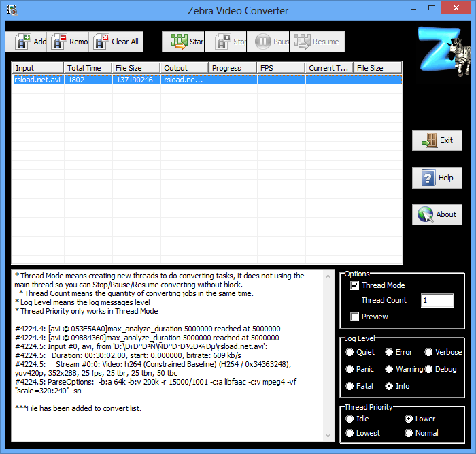Click the 'File has been added' log message
Viewport: 476px width, 454px height.
tap(78, 408)
